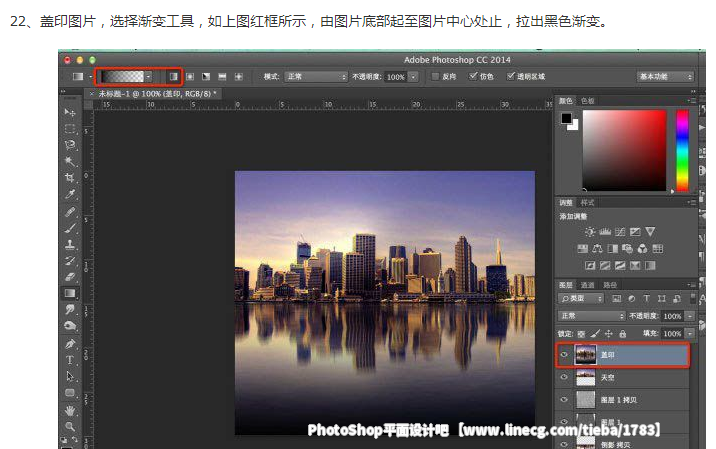
Task: Open the 模式 blend mode dropdown
Action: 316,77
